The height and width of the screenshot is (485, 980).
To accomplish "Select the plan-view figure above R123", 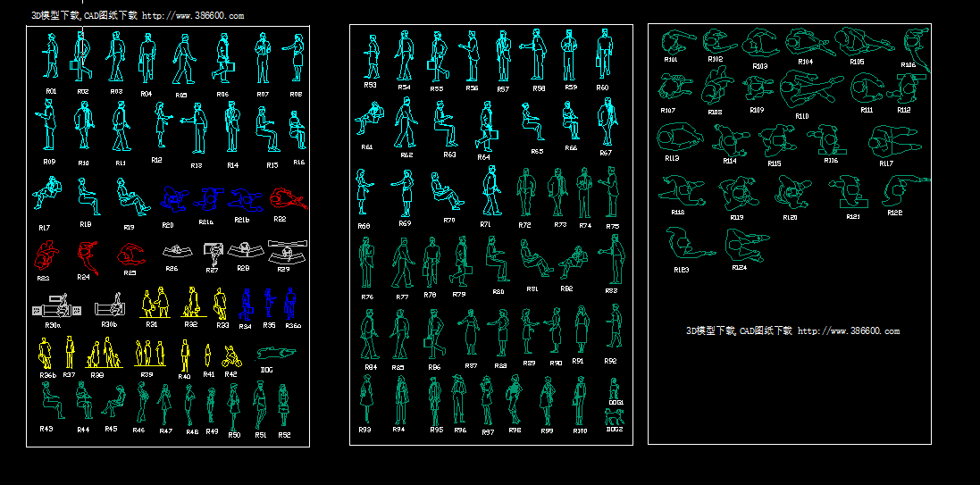I will (690, 245).
